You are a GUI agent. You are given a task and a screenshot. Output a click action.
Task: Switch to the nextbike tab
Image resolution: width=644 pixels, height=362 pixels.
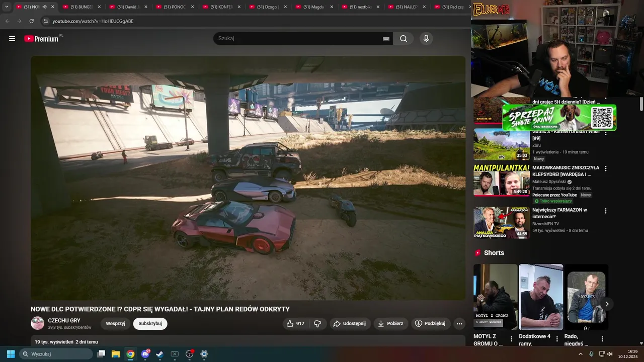(360, 7)
